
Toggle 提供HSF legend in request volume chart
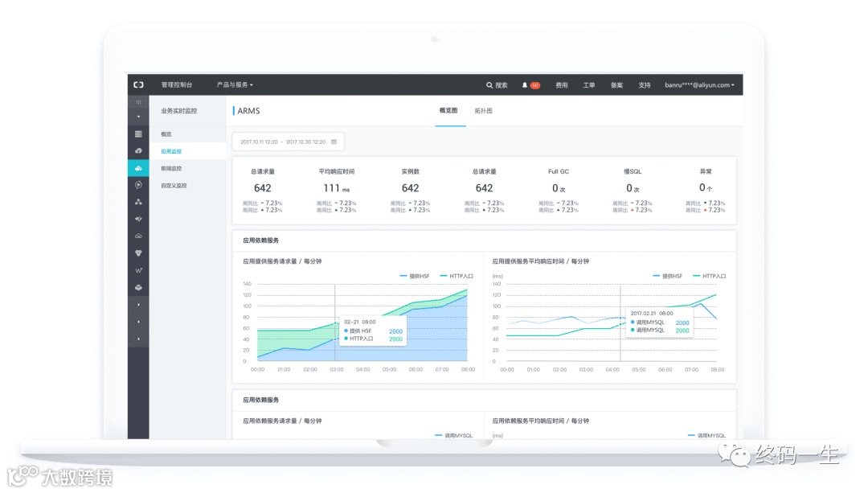(415, 276)
